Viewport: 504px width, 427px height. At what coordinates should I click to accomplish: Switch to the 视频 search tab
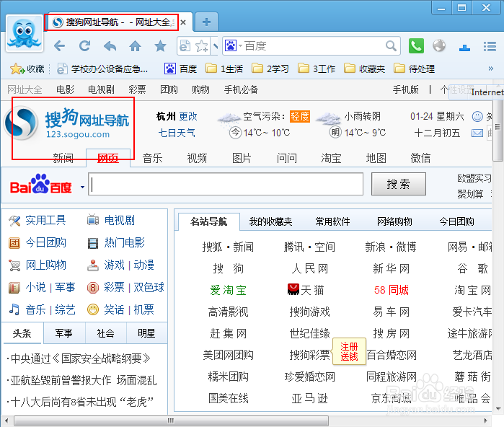(197, 158)
